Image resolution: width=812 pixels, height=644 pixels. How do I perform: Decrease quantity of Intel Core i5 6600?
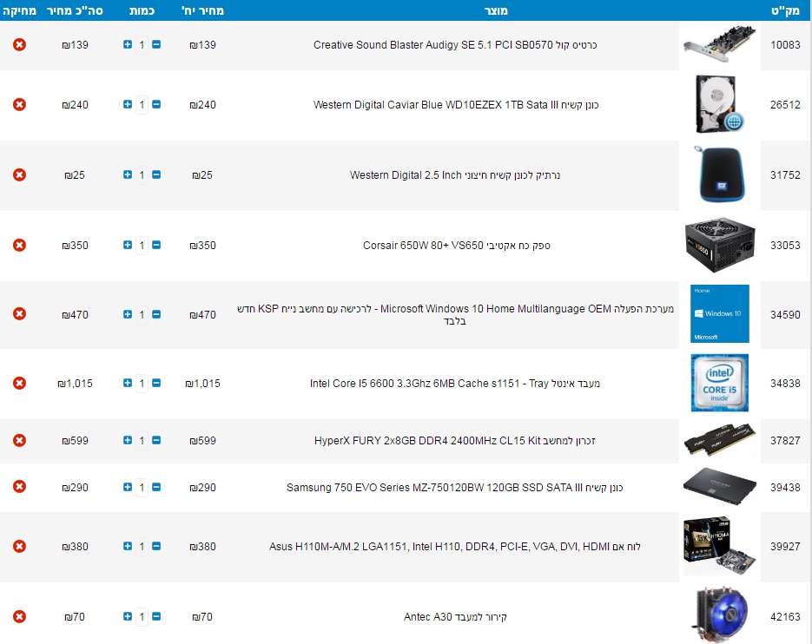[156, 383]
